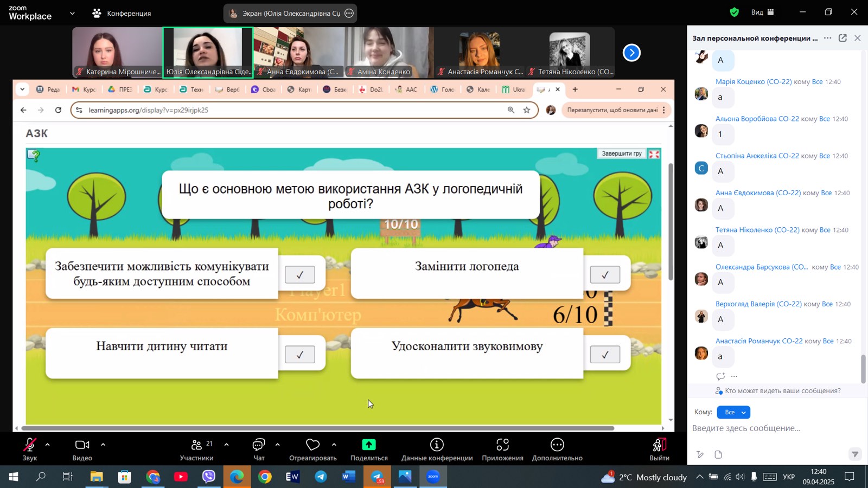
Task: Check the 'Навчити дитину читати' answer checkmark
Action: (x=300, y=355)
